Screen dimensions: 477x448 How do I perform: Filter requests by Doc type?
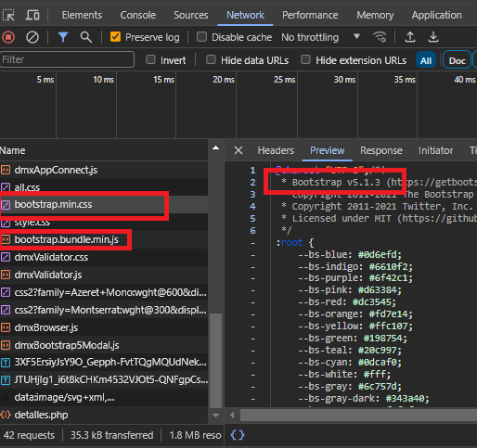(x=457, y=60)
